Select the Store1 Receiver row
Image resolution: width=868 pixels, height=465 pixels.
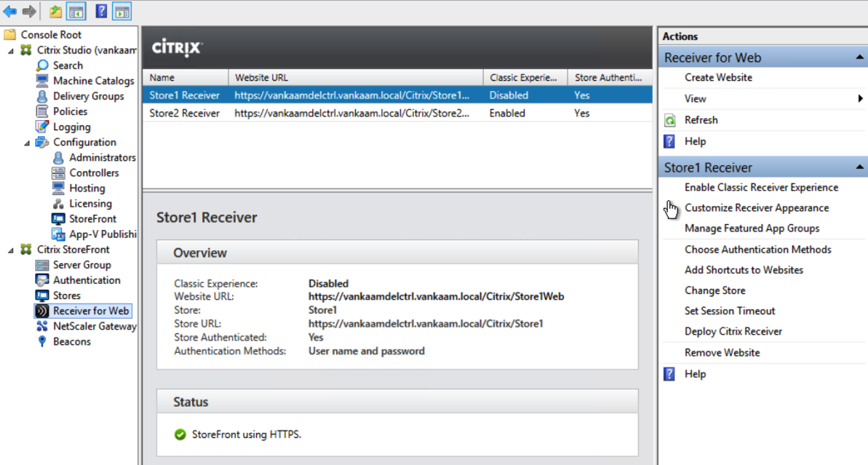click(397, 95)
